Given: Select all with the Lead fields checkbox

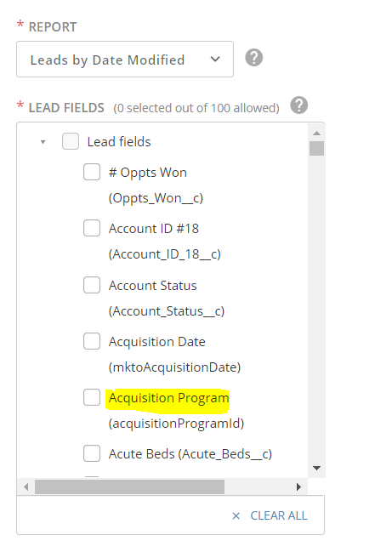Looking at the screenshot, I should pyautogui.click(x=71, y=141).
